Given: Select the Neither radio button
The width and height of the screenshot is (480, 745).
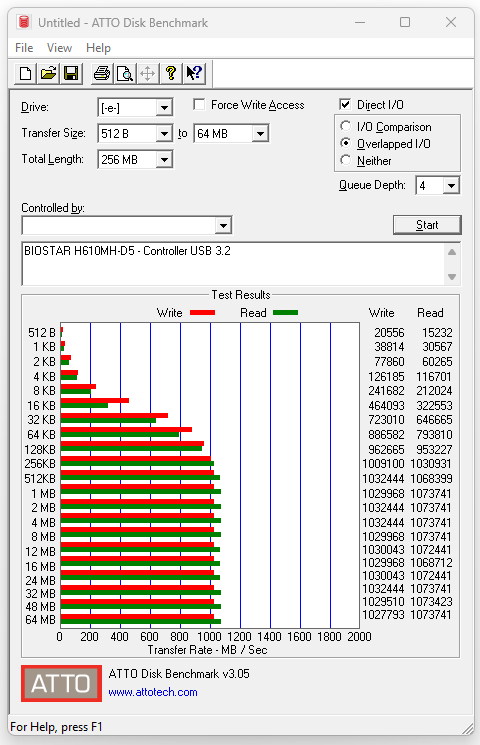Looking at the screenshot, I should coord(346,160).
